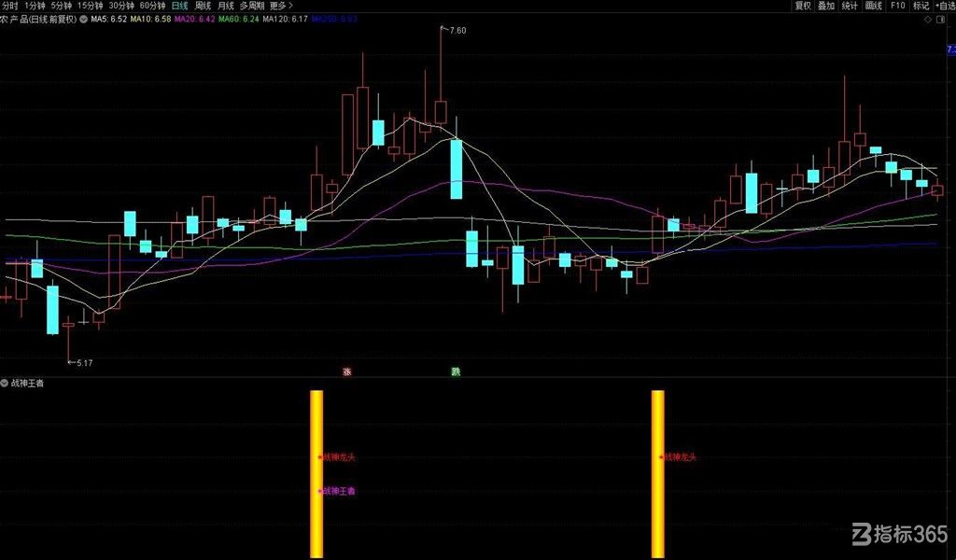
Task: Switch to the 日线 daily chart tab
Action: click(x=180, y=6)
